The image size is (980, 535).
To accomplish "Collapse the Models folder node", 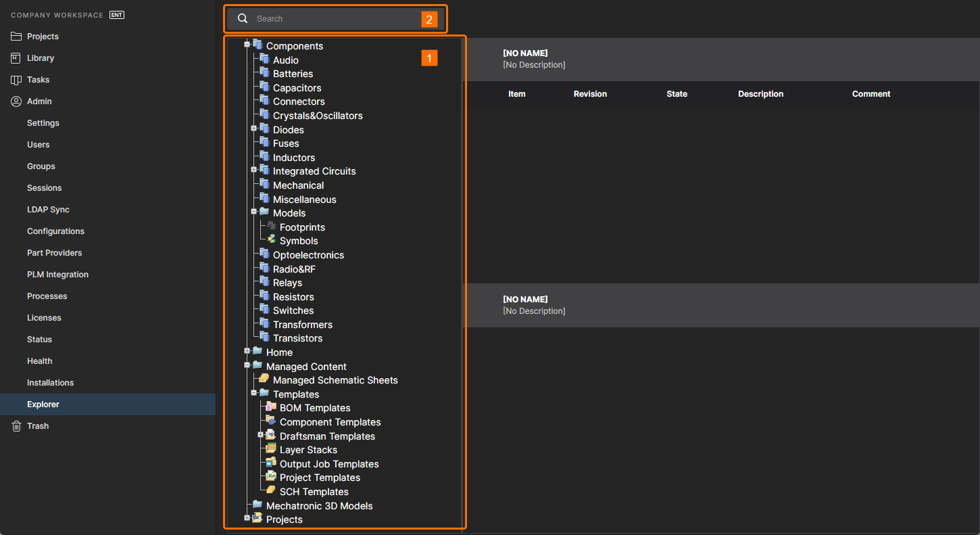I will pos(254,212).
